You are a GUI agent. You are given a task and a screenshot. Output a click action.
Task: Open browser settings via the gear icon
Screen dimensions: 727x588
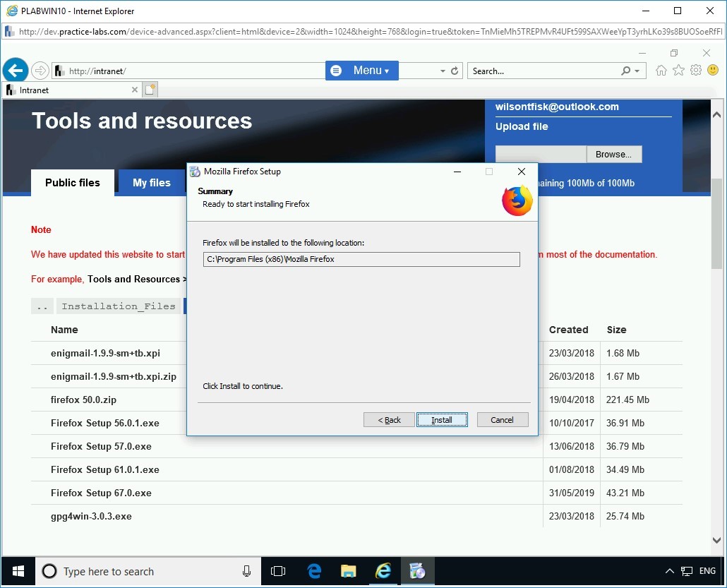pos(696,71)
